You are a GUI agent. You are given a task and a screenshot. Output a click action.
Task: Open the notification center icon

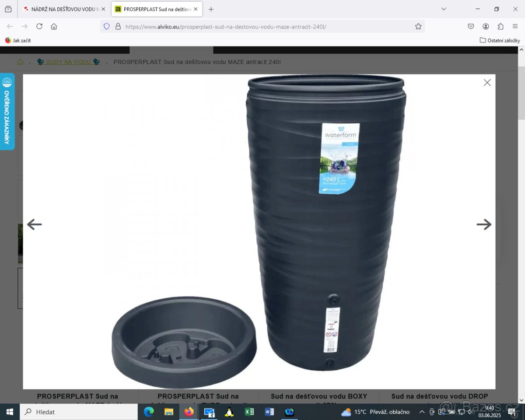tap(512, 412)
